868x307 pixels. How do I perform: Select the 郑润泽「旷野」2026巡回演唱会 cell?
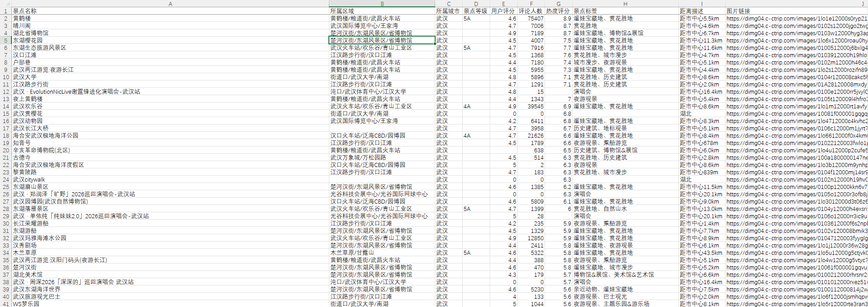pos(170,194)
